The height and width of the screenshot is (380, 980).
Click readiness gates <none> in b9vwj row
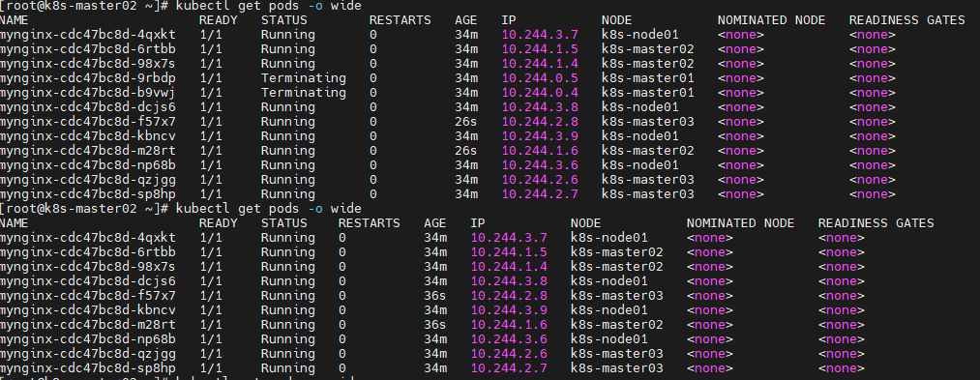(x=872, y=93)
